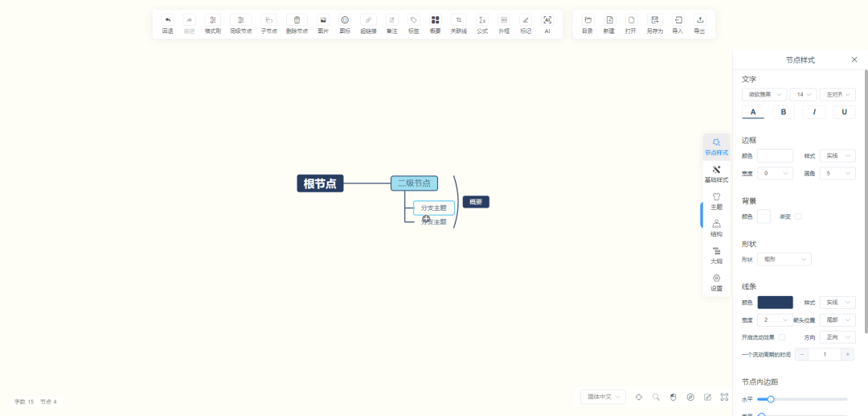Launch the AI assistant tool
This screenshot has height=416, width=868.
point(547,20)
